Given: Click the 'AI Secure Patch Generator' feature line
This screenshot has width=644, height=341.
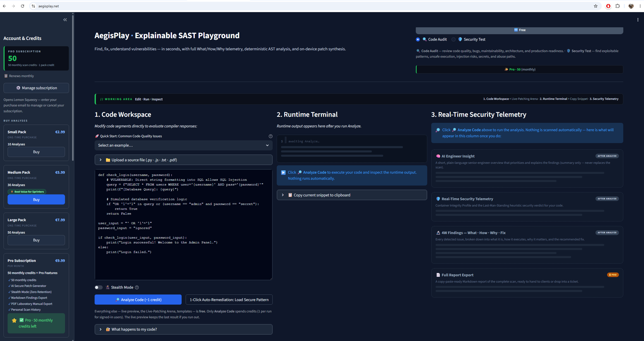Looking at the screenshot, I should tap(29, 286).
